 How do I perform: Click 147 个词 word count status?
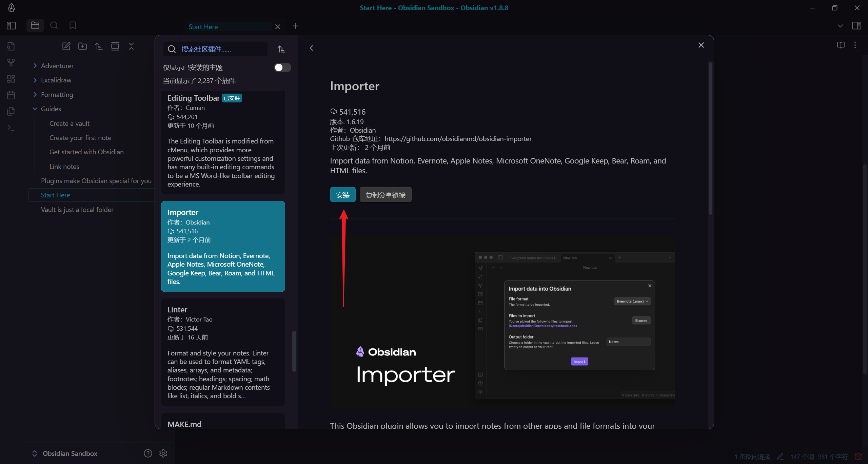coord(802,457)
